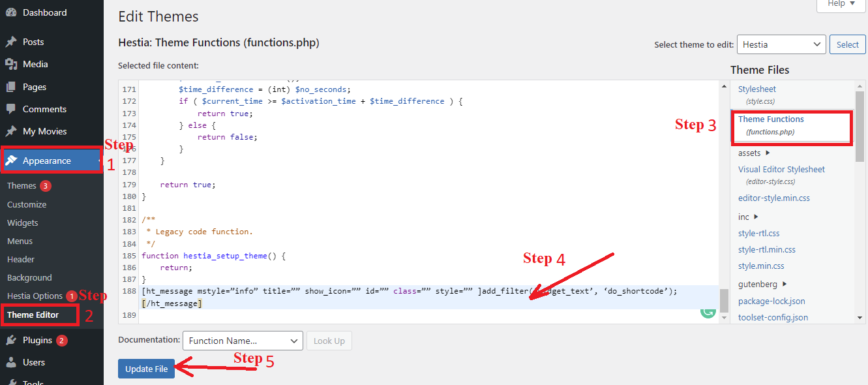
Task: Click the Grammarly icon in the code editor
Action: [708, 313]
